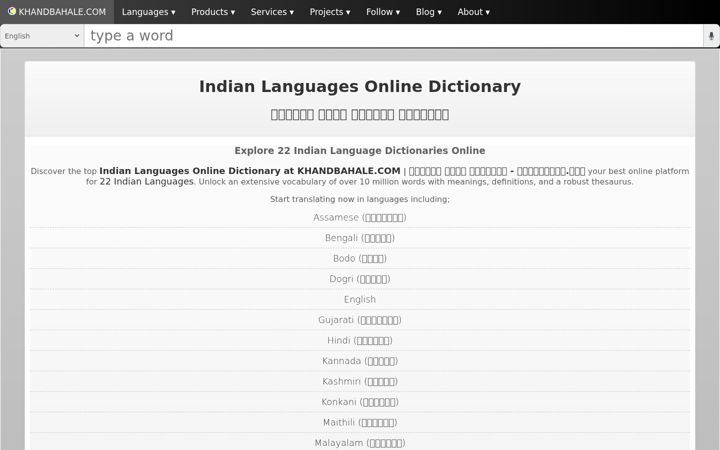Open the Bengali dictionary link
Screen dimensions: 720x450
tap(360, 238)
